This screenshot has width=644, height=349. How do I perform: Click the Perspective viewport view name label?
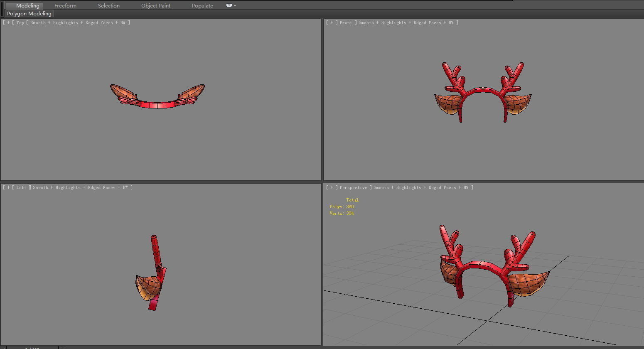click(353, 188)
